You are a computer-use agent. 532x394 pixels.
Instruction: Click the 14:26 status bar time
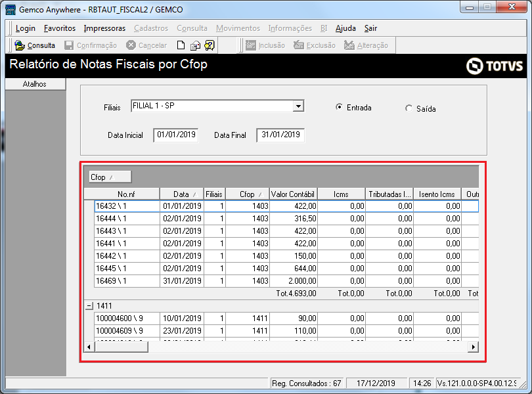pos(422,383)
